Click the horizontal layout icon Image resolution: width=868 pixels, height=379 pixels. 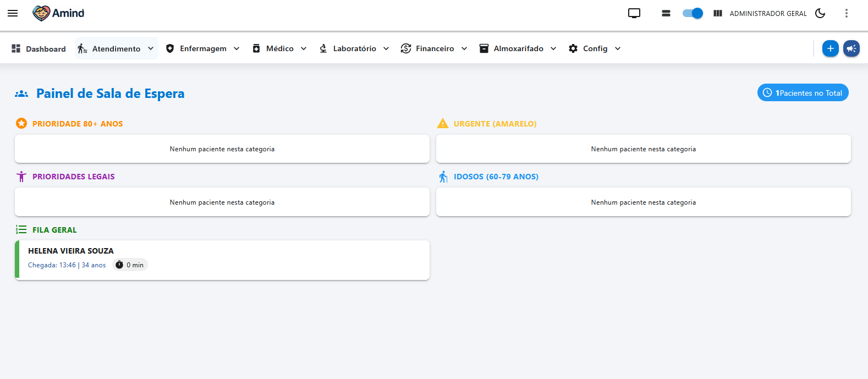coord(666,13)
